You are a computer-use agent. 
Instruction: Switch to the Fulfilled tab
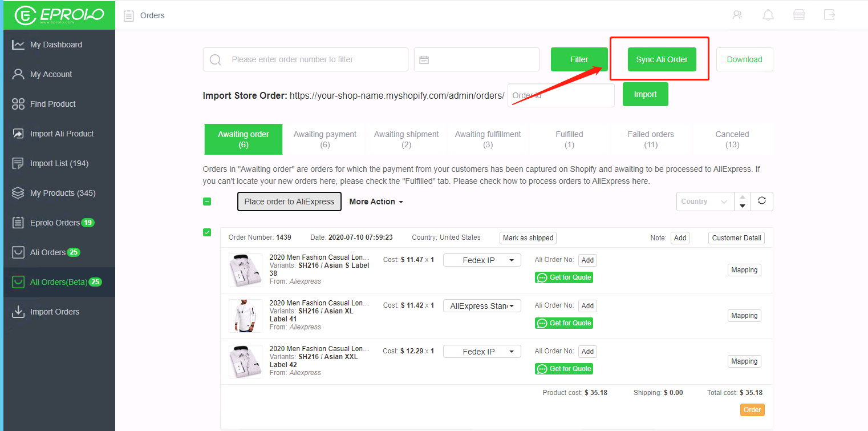(569, 139)
